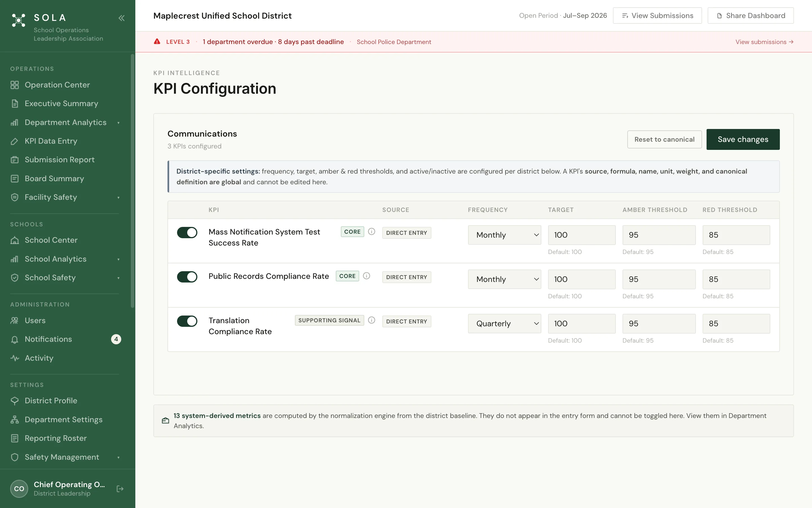
Task: Click the SOLA logo icon
Action: [18, 20]
